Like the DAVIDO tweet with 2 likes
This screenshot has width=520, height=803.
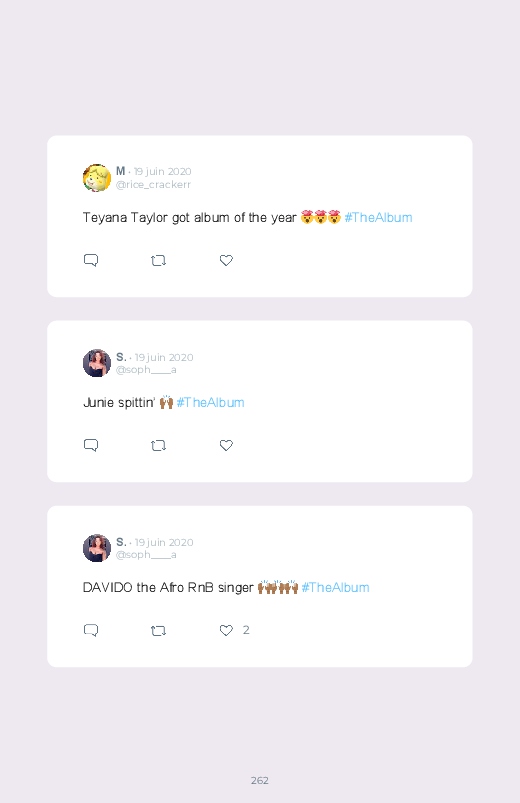(x=226, y=630)
